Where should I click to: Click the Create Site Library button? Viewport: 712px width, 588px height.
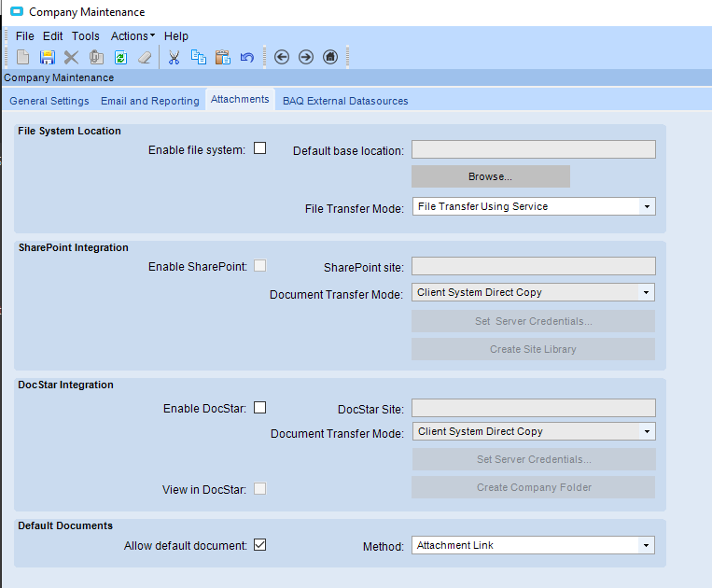(533, 349)
